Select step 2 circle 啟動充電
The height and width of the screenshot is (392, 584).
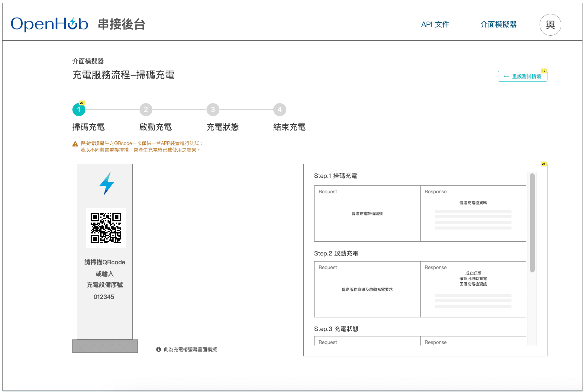click(x=146, y=110)
